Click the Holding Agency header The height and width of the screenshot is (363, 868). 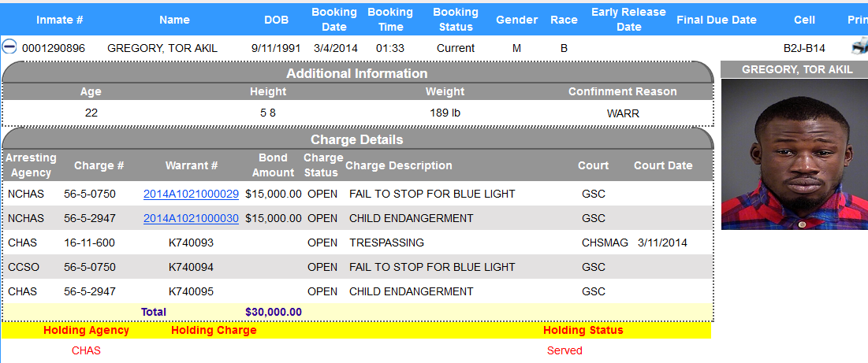pyautogui.click(x=87, y=330)
